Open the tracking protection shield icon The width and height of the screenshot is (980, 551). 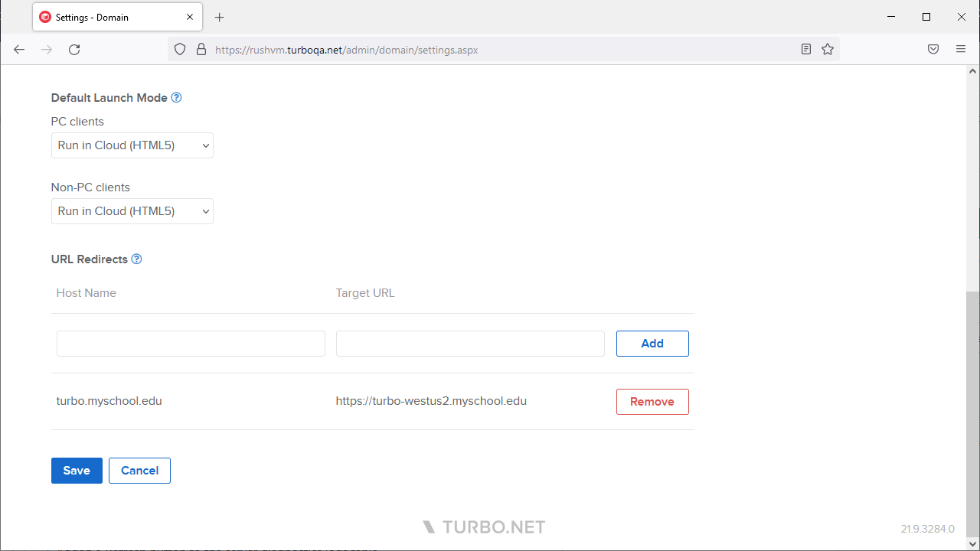point(179,49)
